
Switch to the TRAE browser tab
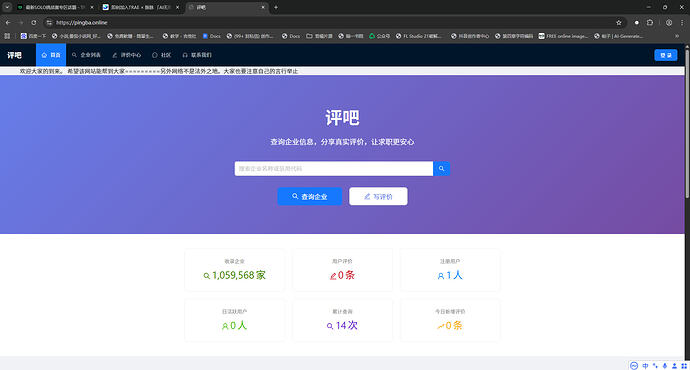(x=140, y=7)
